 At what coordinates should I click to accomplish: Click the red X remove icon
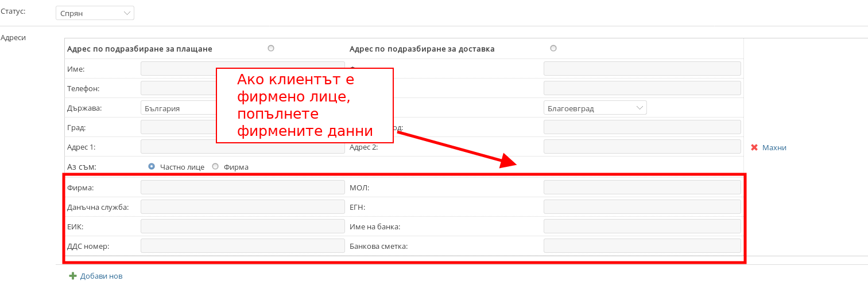[754, 147]
